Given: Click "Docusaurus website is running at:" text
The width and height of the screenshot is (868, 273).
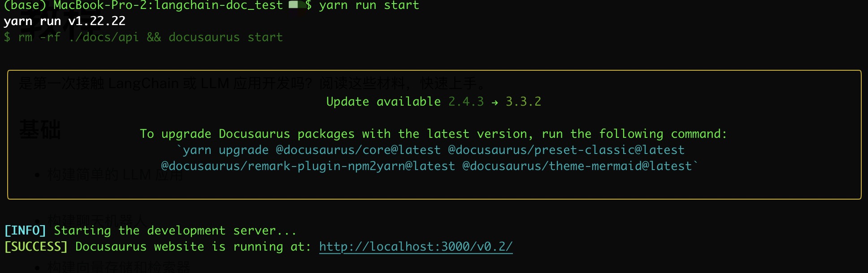Looking at the screenshot, I should [x=193, y=247].
